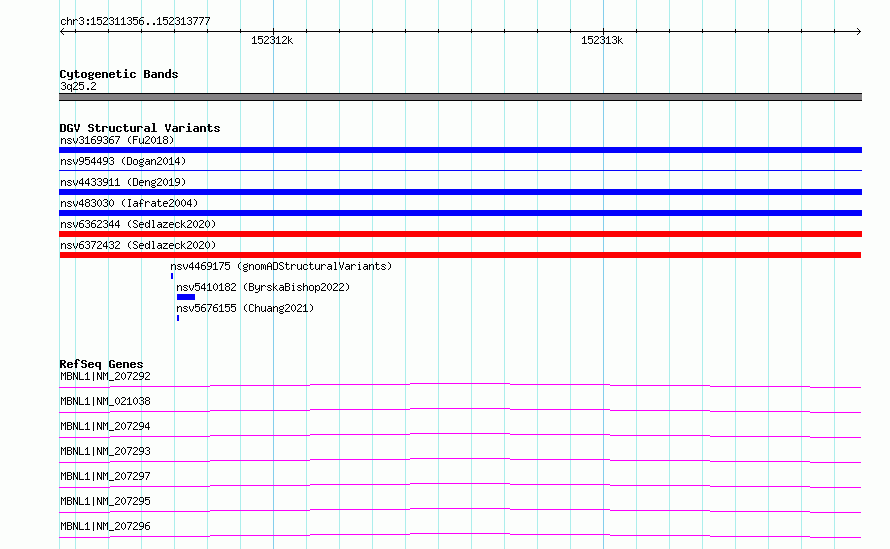The image size is (890, 549).
Task: Click the nsv483030 (Iafrate2004) label
Action: coord(129,203)
